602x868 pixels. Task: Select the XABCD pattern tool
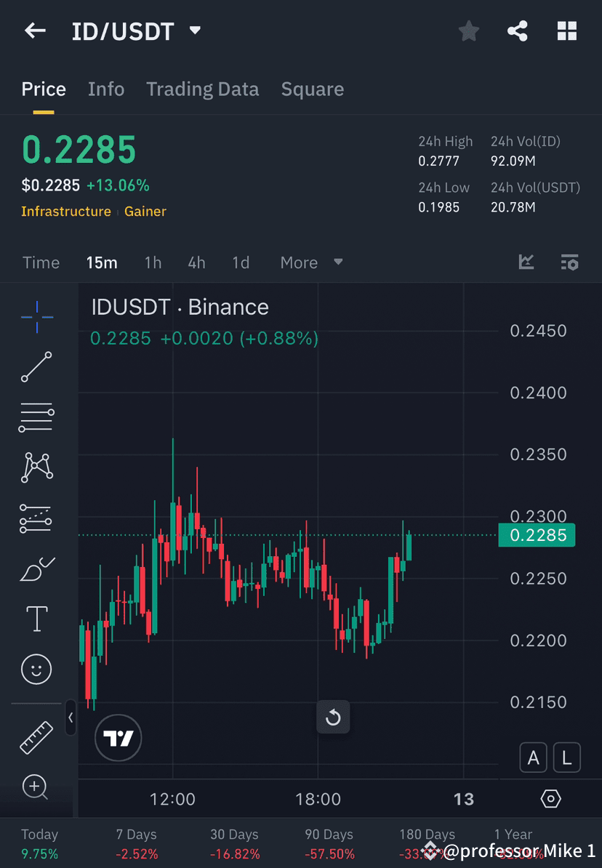[x=36, y=467]
